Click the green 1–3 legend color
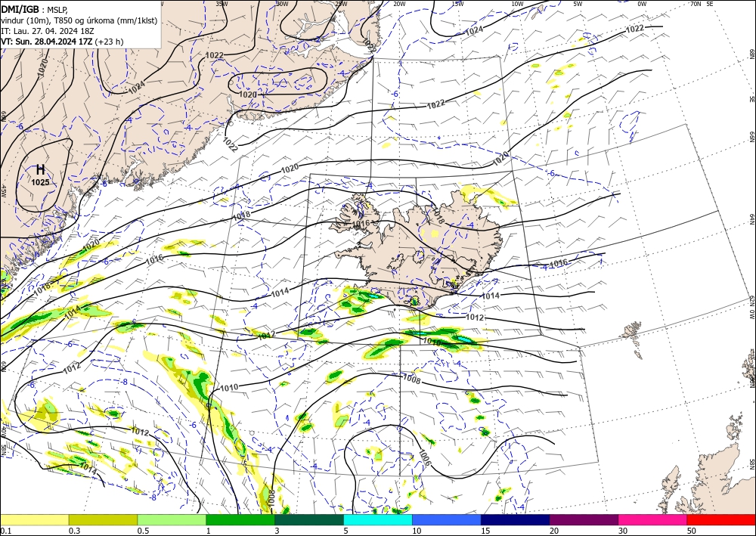The image size is (756, 536). 240,519
